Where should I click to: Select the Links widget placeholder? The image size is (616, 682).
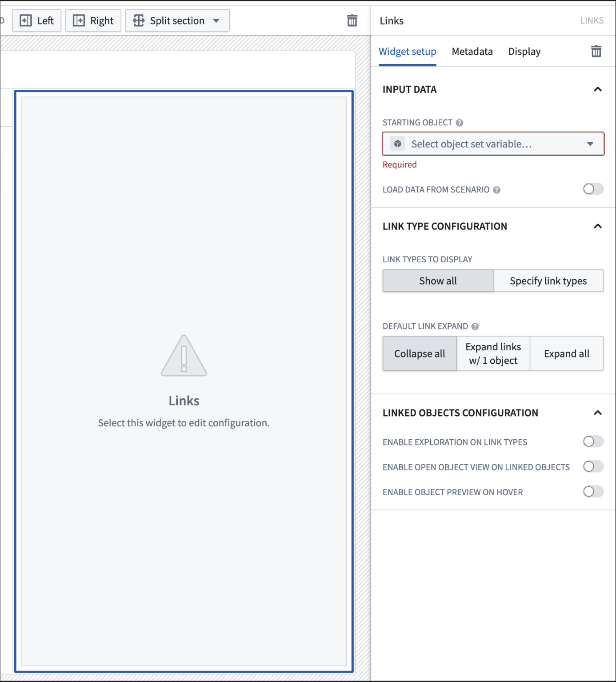(184, 381)
